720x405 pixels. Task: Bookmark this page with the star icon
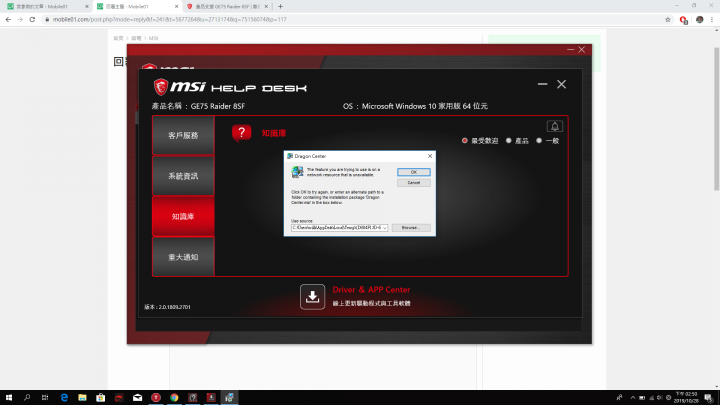(x=668, y=19)
